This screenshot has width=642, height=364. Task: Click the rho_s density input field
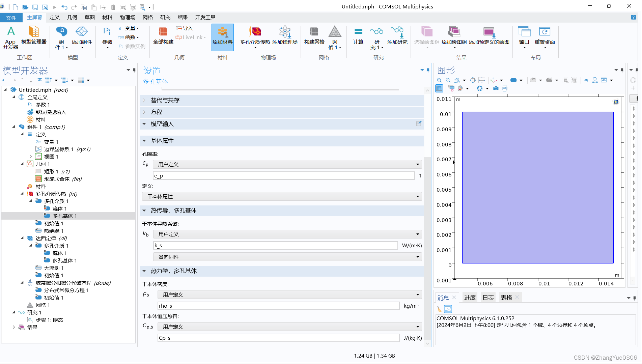coord(279,306)
